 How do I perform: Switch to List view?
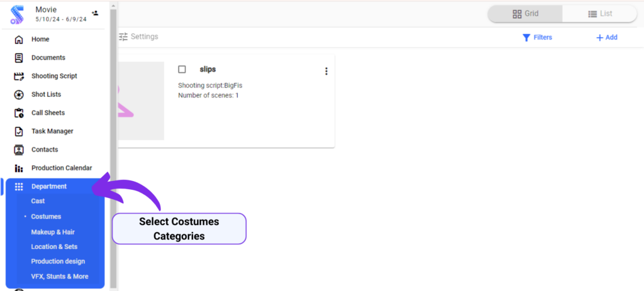click(x=600, y=14)
